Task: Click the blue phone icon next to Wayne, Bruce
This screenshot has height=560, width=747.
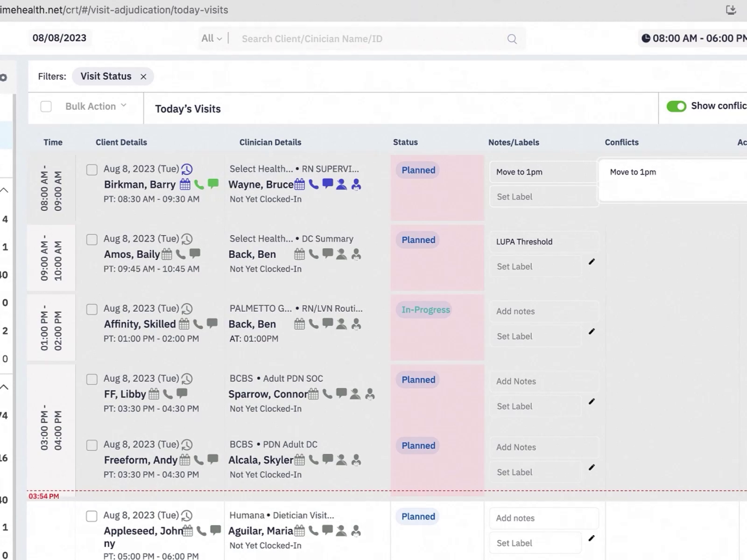Action: 314,184
